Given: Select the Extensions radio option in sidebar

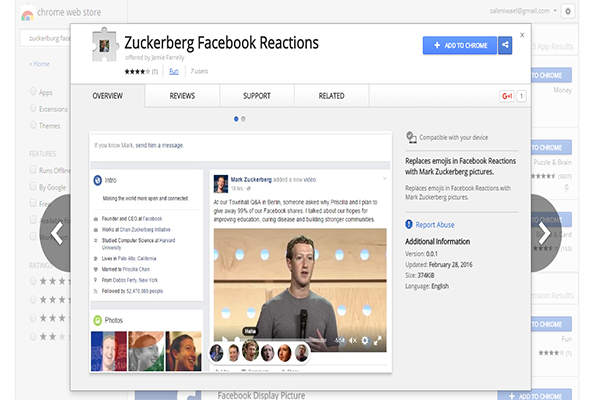Looking at the screenshot, I should 33,108.
